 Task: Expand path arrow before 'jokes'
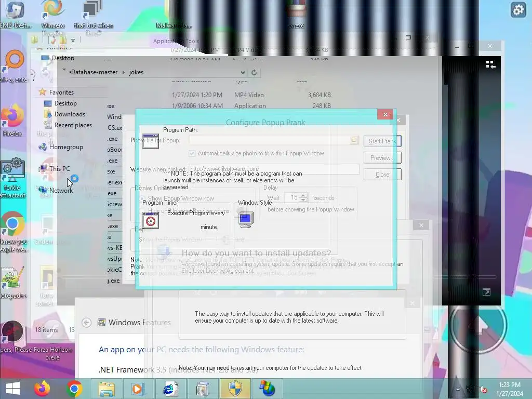123,72
